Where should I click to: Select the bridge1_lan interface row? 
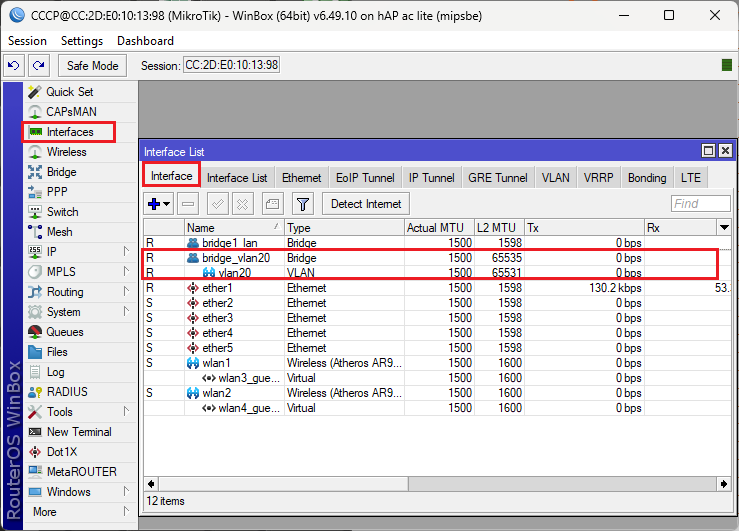[x=437, y=243]
